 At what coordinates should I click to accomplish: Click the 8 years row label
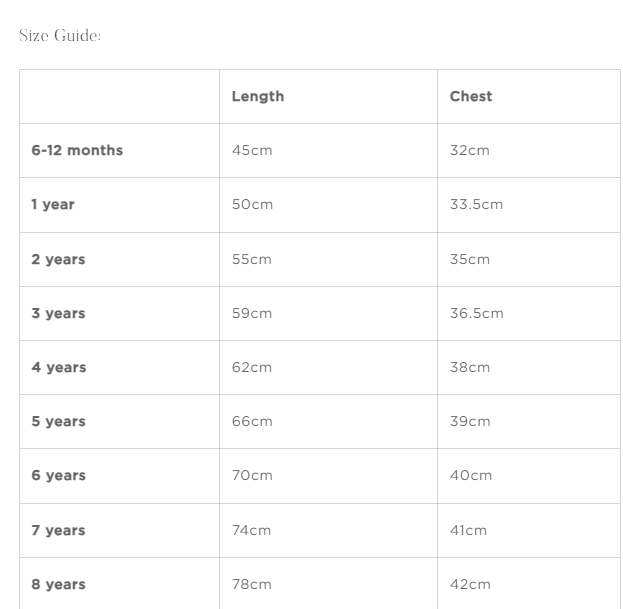pyautogui.click(x=58, y=584)
